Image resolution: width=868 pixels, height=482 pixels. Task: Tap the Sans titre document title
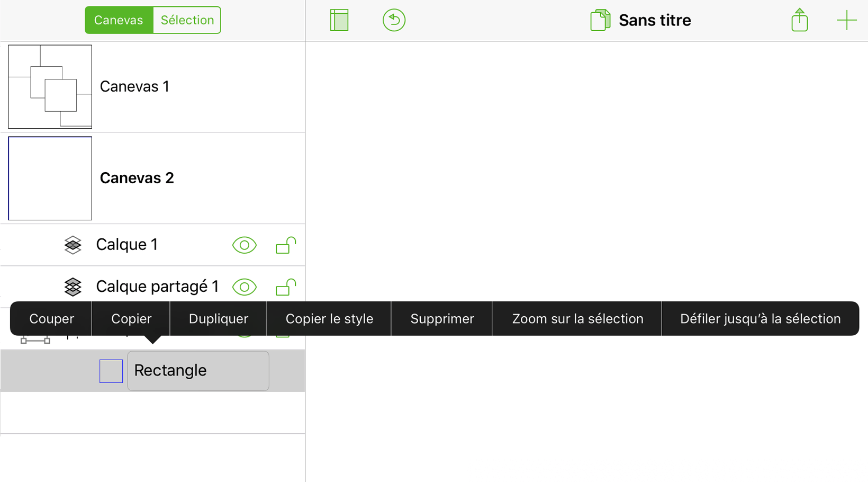tap(655, 20)
